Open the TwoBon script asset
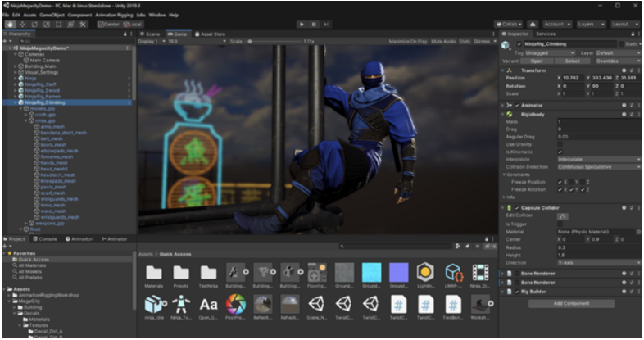Image resolution: width=644 pixels, height=340 pixels. point(453,304)
